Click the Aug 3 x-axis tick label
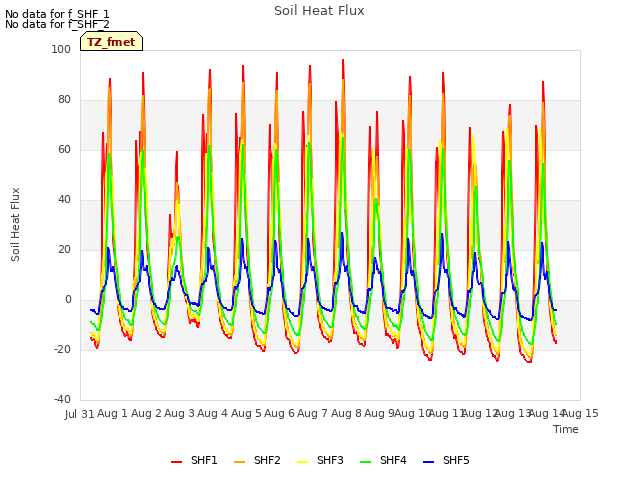640x480 pixels. click(179, 413)
